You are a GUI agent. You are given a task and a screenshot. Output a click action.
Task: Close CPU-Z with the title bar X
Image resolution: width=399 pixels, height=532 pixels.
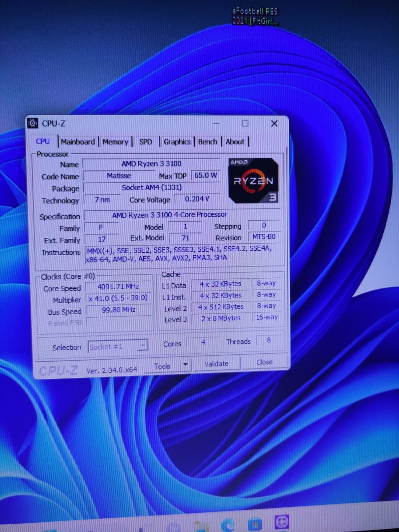274,124
